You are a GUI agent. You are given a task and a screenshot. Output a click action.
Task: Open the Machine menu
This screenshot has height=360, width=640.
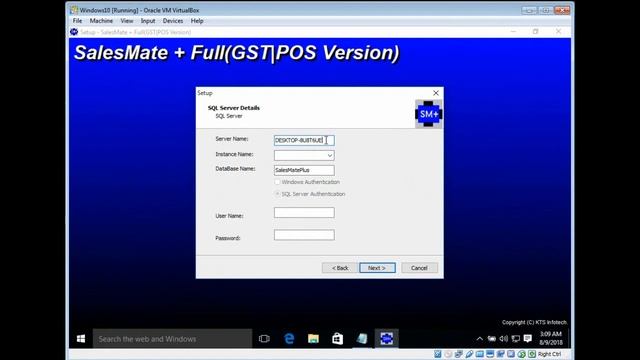click(101, 21)
